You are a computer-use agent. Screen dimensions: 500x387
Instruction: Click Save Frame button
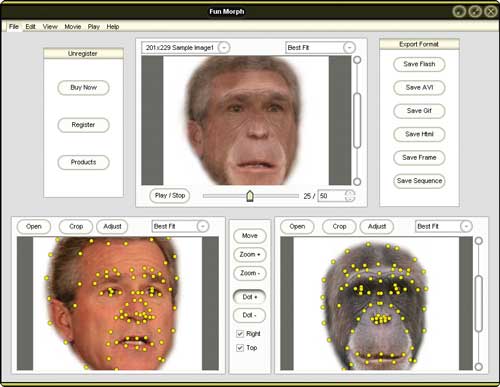(x=419, y=157)
